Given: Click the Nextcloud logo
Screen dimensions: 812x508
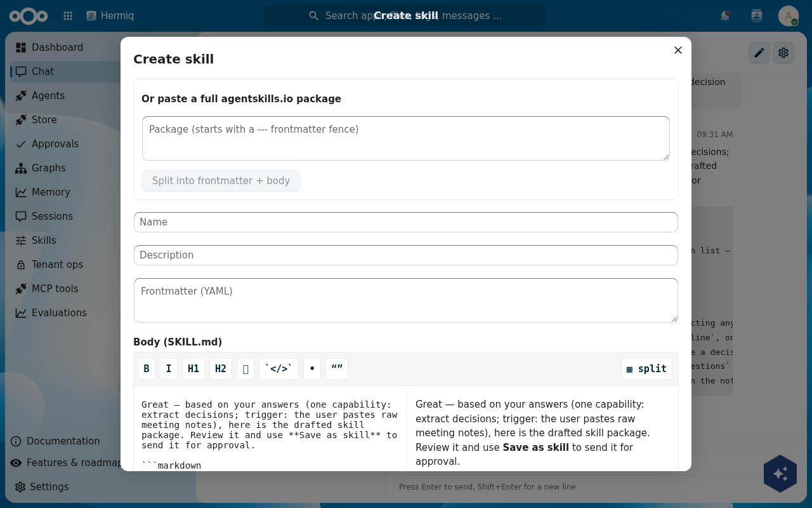Looking at the screenshot, I should pos(29,16).
